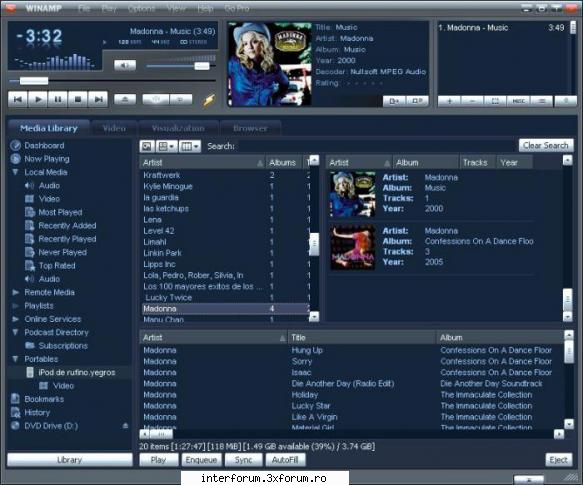Switch to the Visualization tab
This screenshot has height=485, width=583.
tap(178, 128)
